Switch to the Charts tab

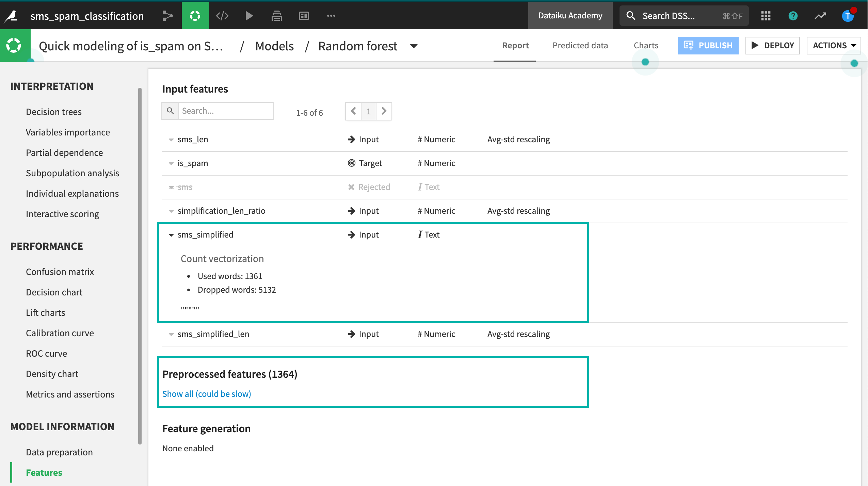point(646,45)
